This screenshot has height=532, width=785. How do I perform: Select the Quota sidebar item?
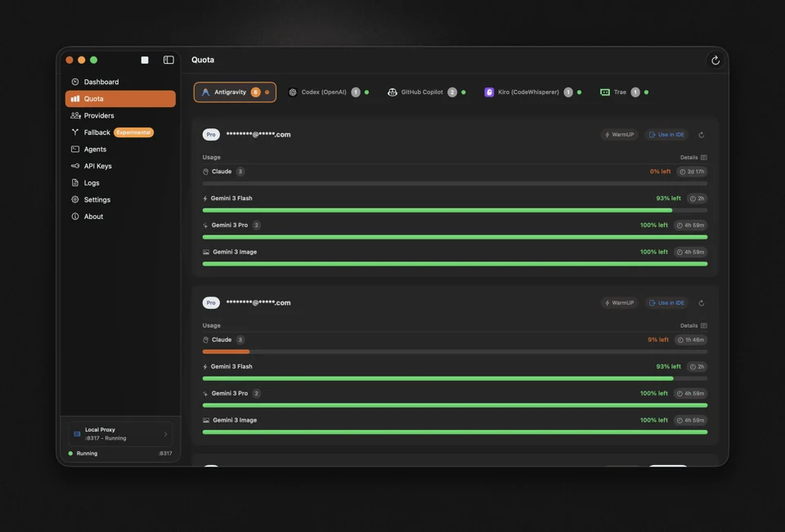click(x=120, y=99)
